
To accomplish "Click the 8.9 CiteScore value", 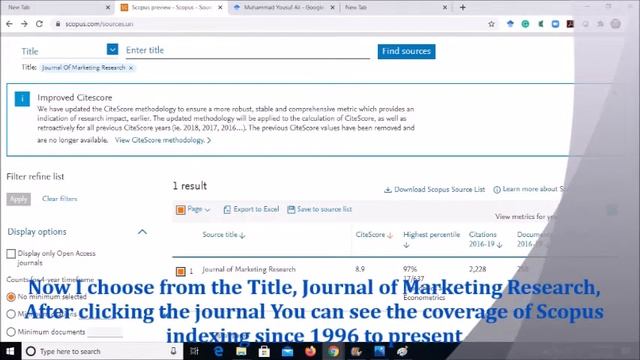I will pos(360,269).
